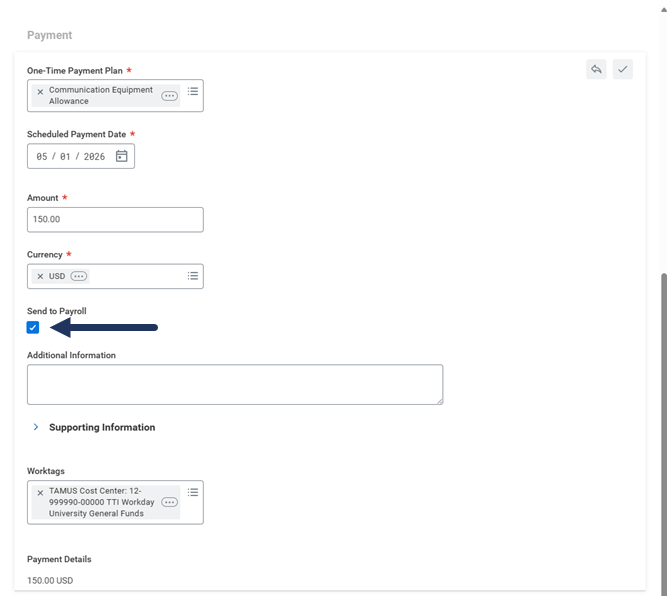Open the Worktags prompt list icon
Image resolution: width=667 pixels, height=596 pixels.
click(193, 492)
